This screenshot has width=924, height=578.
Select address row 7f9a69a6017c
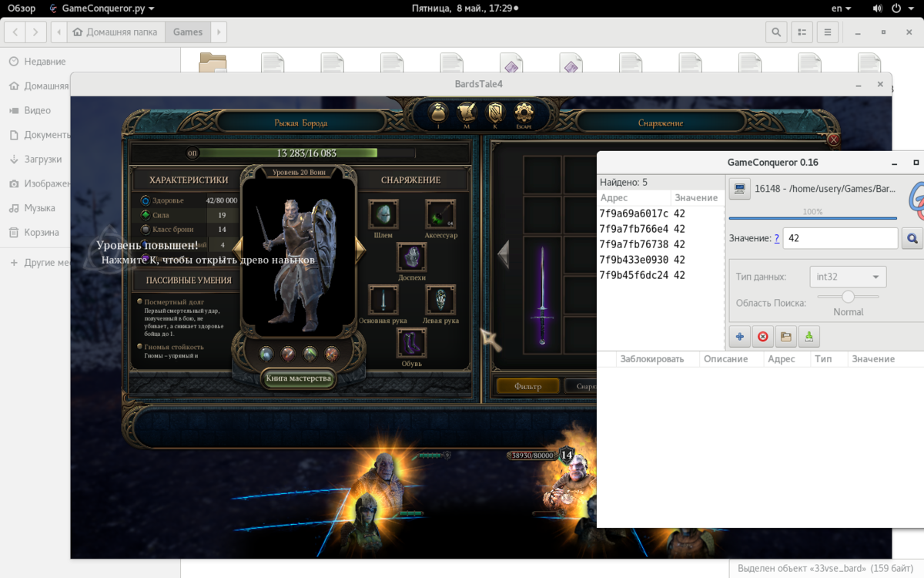(x=661, y=213)
